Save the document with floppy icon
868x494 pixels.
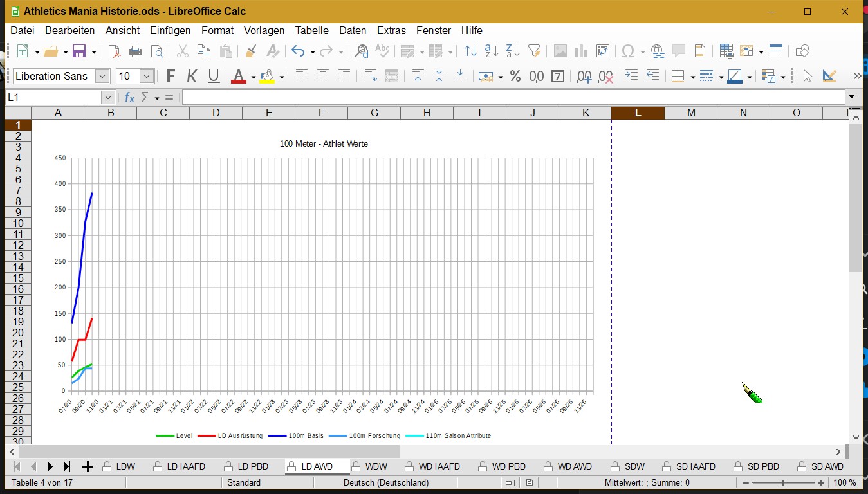pyautogui.click(x=79, y=51)
